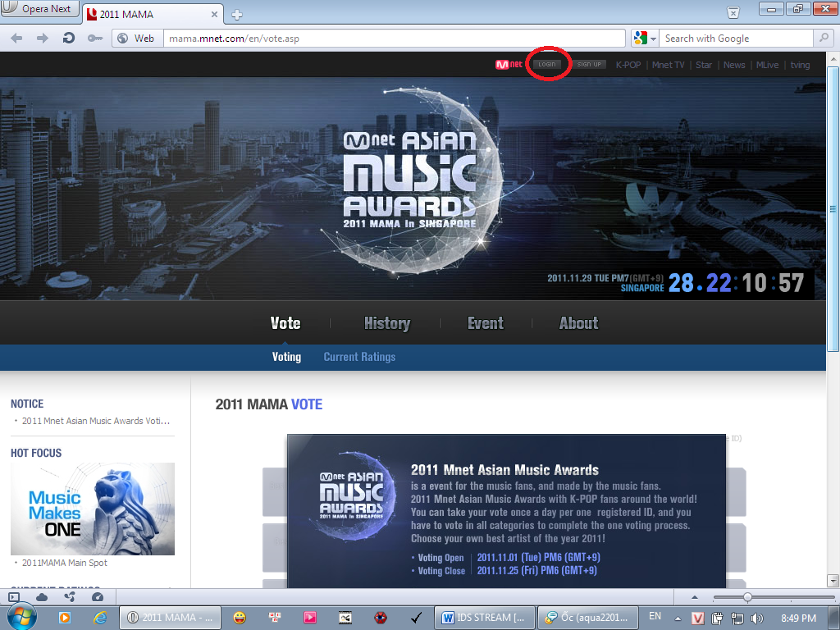This screenshot has width=840, height=630.
Task: Switch to the Ốc (aqua2201) chat window
Action: click(x=587, y=618)
